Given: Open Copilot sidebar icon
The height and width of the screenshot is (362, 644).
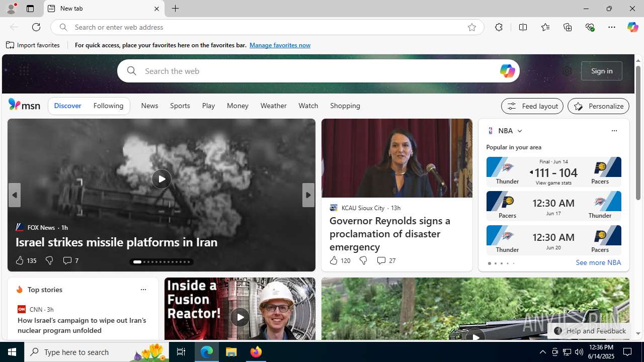Looking at the screenshot, I should 632,27.
